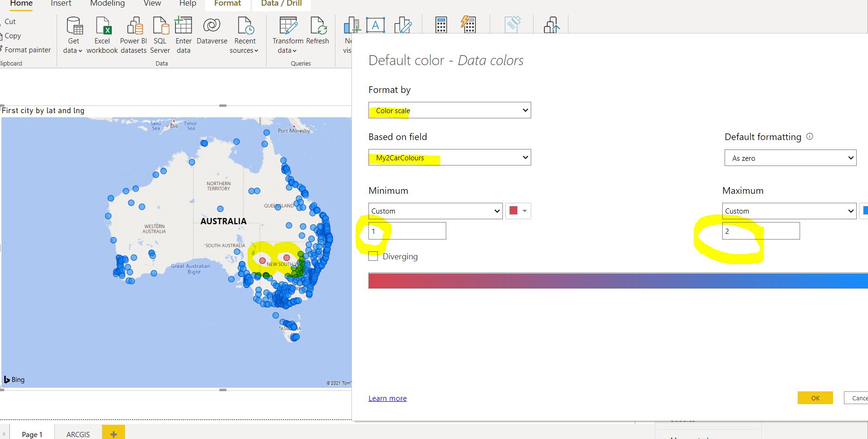The image size is (868, 439).
Task: Click the Maximum value field showing 2
Action: 761,231
